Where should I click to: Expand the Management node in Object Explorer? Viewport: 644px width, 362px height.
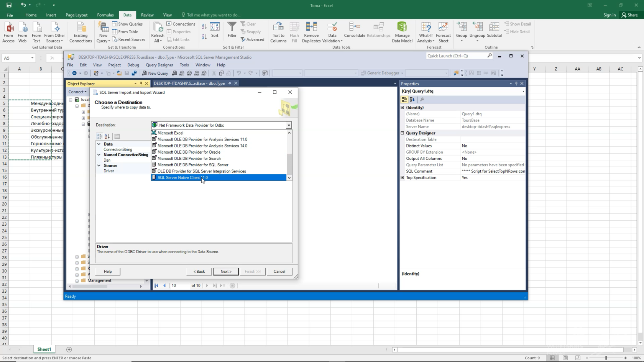(x=77, y=281)
